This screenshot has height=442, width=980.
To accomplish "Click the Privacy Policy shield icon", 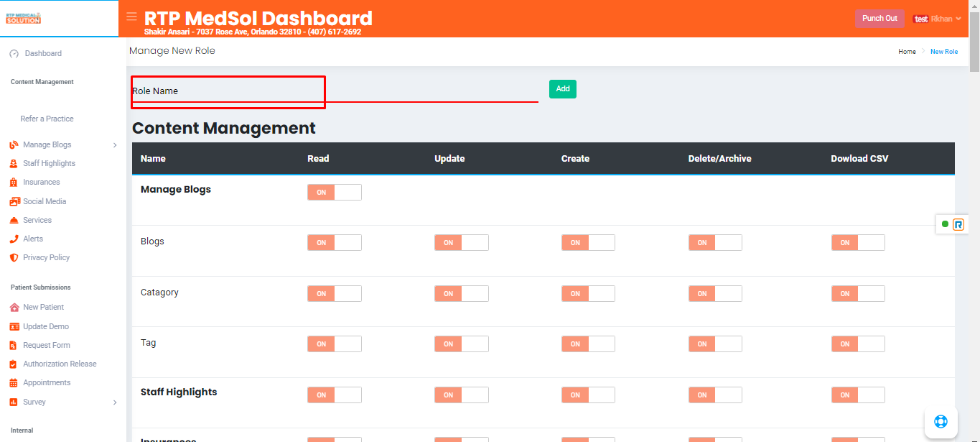I will click(x=14, y=258).
